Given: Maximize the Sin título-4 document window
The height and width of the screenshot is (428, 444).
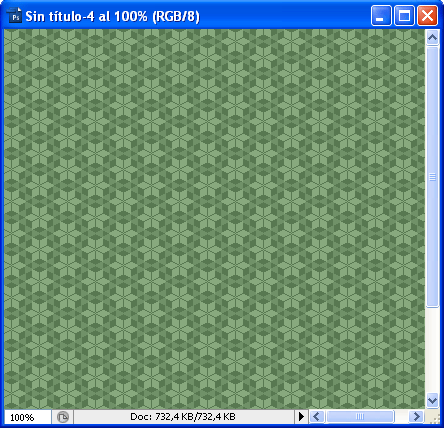Looking at the screenshot, I should pos(404,15).
